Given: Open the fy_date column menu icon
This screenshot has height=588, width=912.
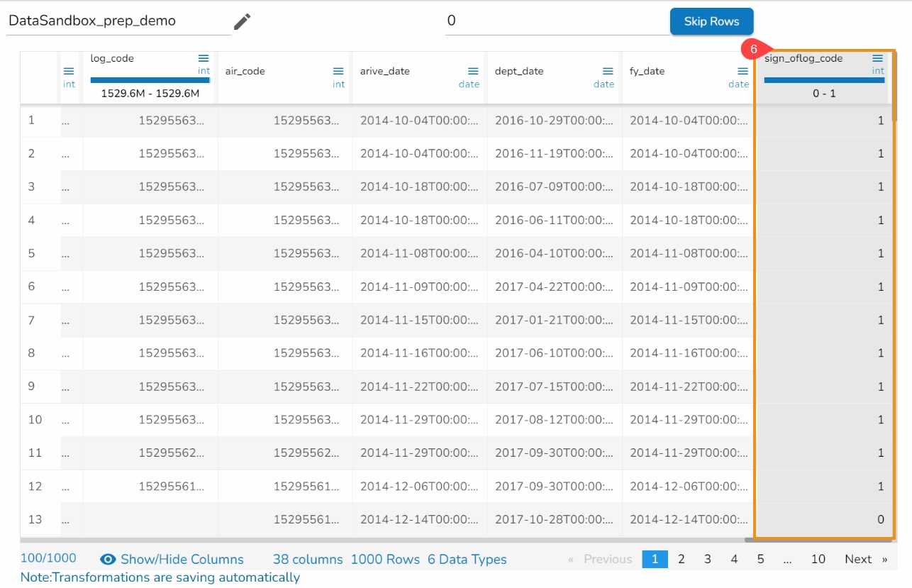Looking at the screenshot, I should [743, 71].
